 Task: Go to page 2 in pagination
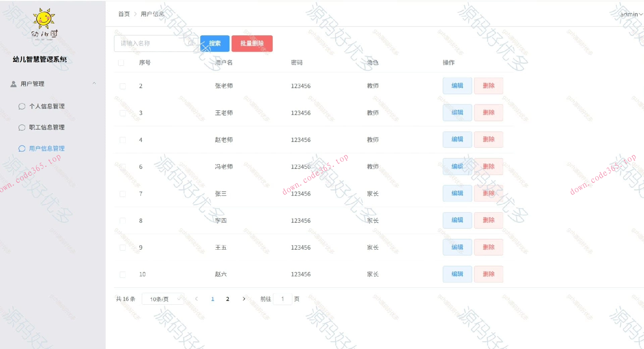pyautogui.click(x=228, y=299)
